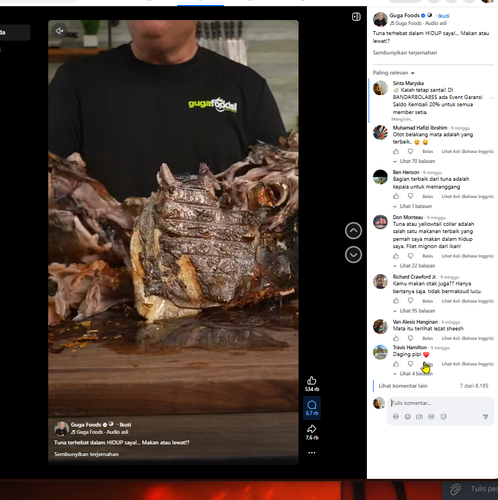View original English of Ben Henson's comment

[468, 197]
